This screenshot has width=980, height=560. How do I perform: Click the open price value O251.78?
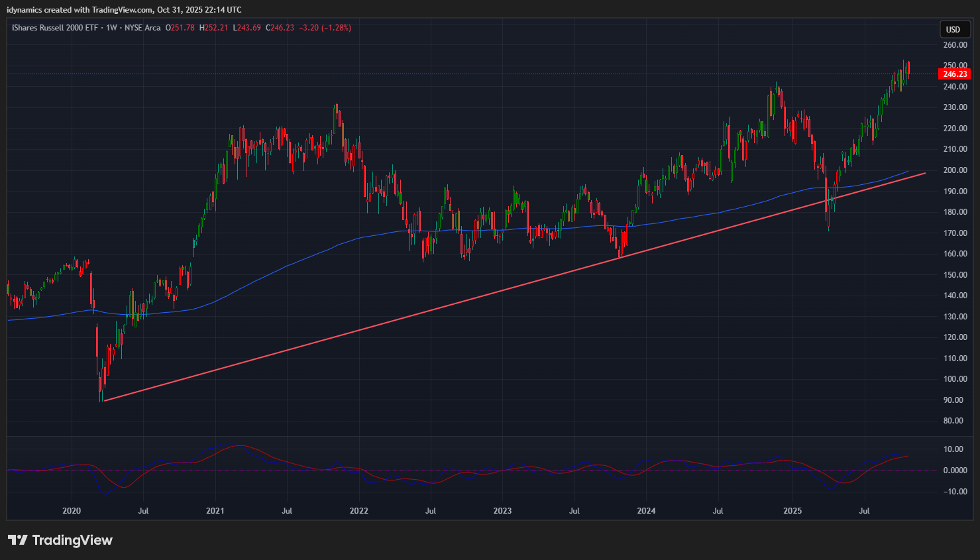pyautogui.click(x=180, y=28)
